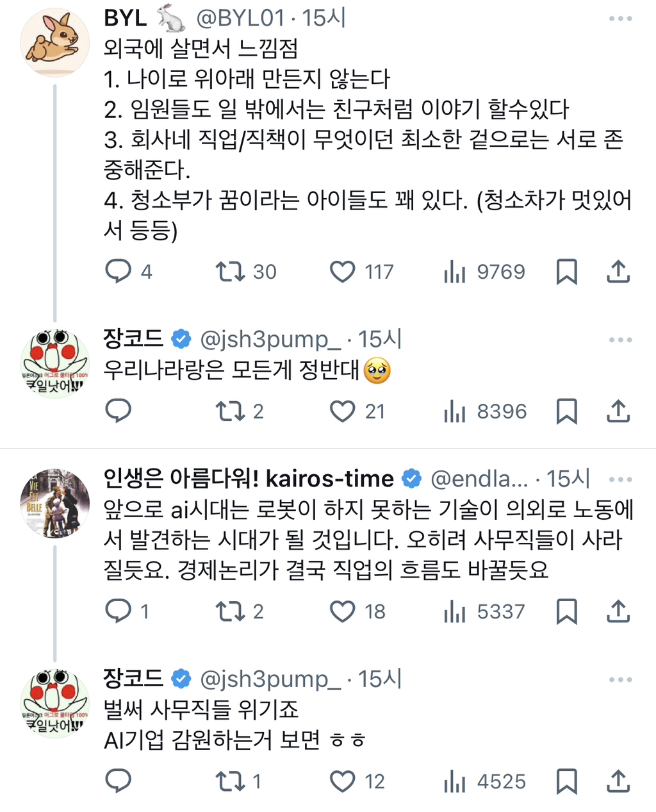
Task: Bookmark kairos-time's AI tweet
Action: (568, 611)
